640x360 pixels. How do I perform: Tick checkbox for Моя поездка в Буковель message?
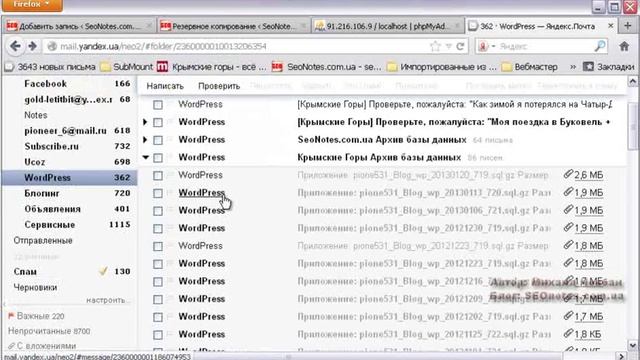coord(158,122)
